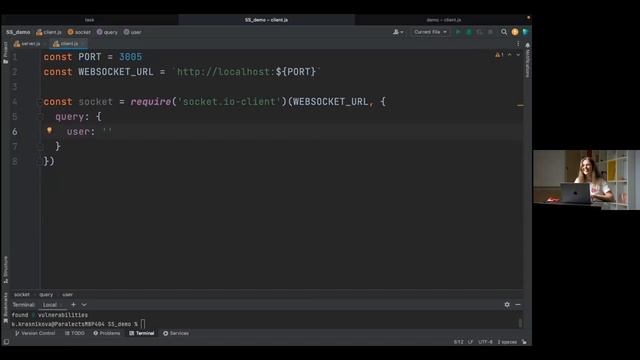Click the Debug bug icon in the toolbar

coord(469,32)
